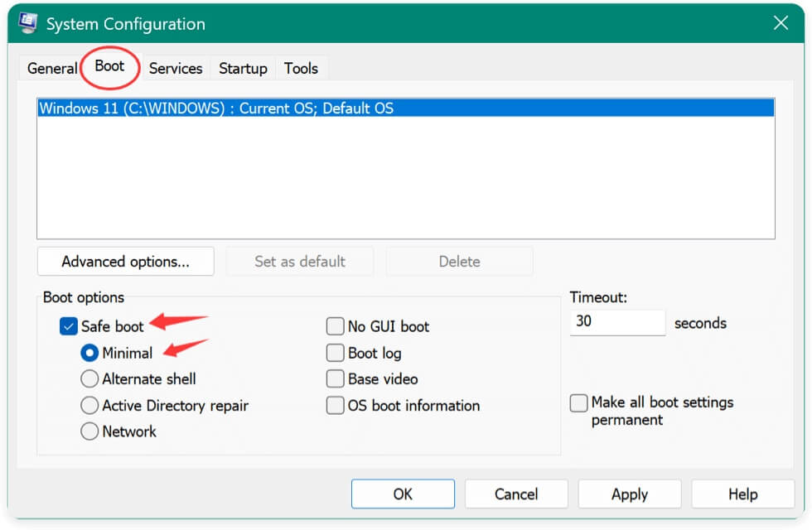This screenshot has width=812, height=530.
Task: Enable Base video checkbox
Action: pos(335,379)
